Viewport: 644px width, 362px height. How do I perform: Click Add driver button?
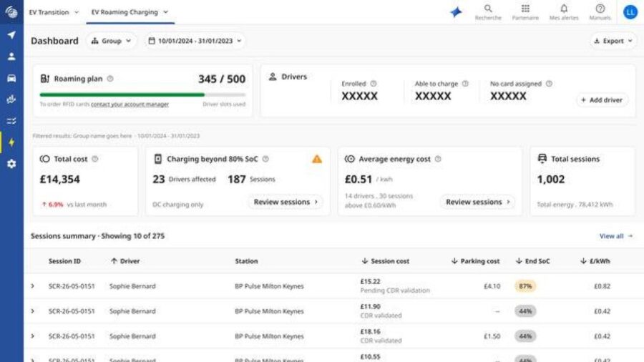(x=602, y=99)
